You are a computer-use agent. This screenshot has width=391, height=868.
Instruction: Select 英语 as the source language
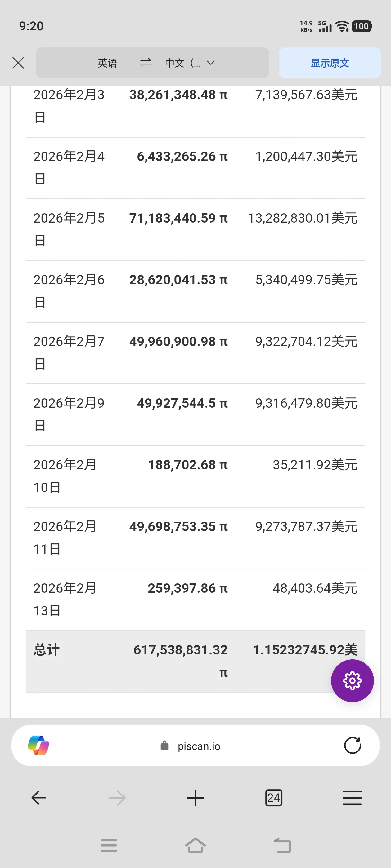click(x=107, y=63)
